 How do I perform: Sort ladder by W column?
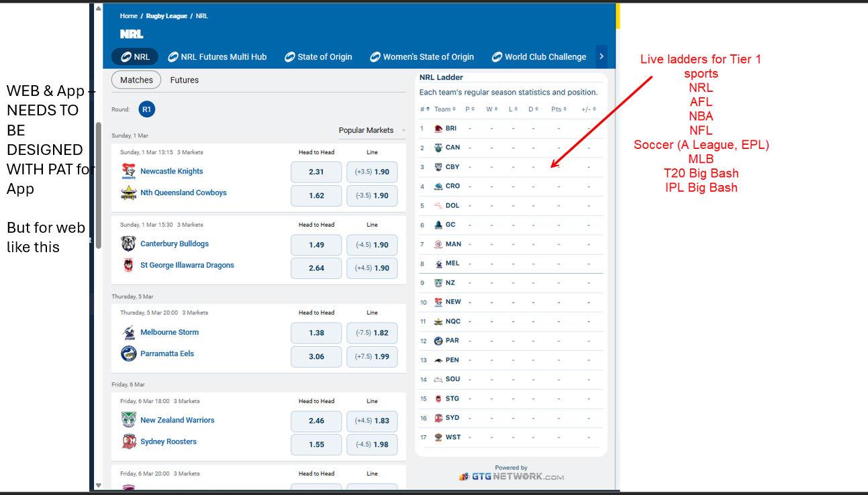point(491,109)
